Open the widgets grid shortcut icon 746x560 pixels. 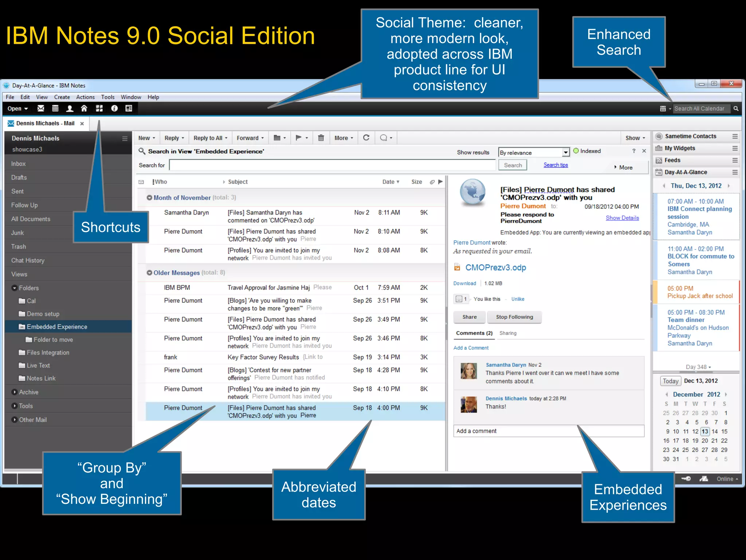pyautogui.click(x=99, y=108)
